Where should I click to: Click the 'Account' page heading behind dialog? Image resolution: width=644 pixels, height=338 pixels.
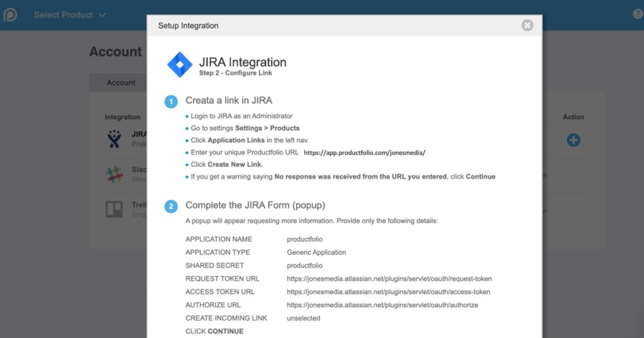[x=116, y=52]
